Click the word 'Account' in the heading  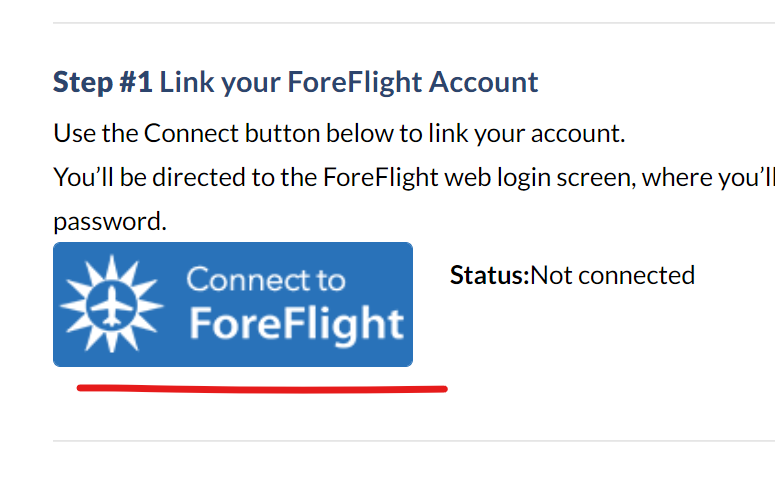pyautogui.click(x=484, y=82)
